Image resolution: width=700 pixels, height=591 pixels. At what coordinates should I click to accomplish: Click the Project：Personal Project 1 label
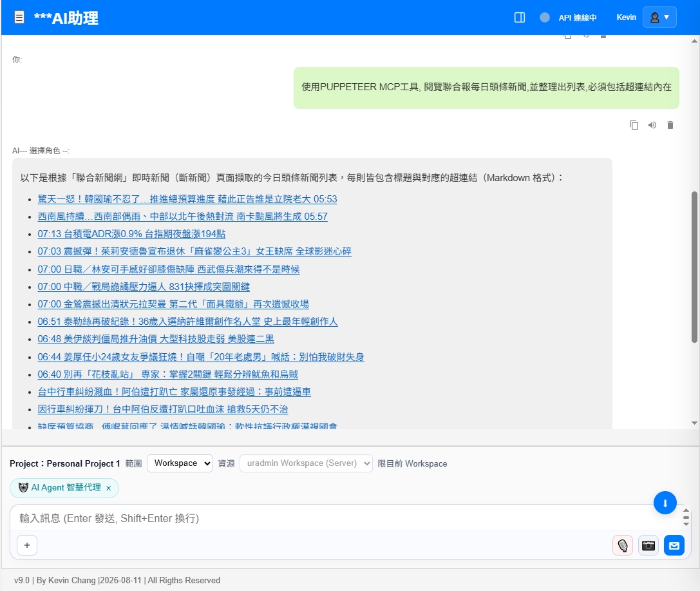coord(65,463)
